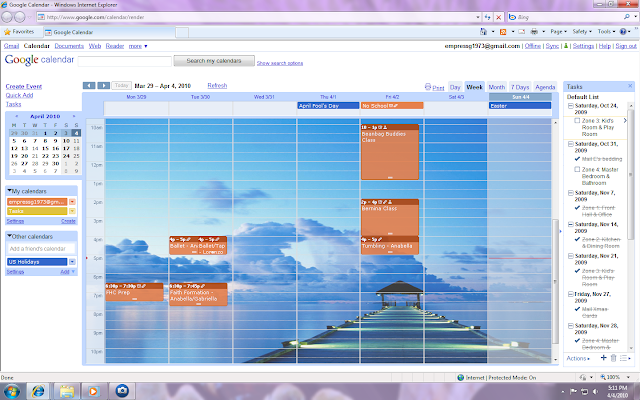Click the browser refresh icon
This screenshot has width=640, height=400.
pyautogui.click(x=487, y=17)
